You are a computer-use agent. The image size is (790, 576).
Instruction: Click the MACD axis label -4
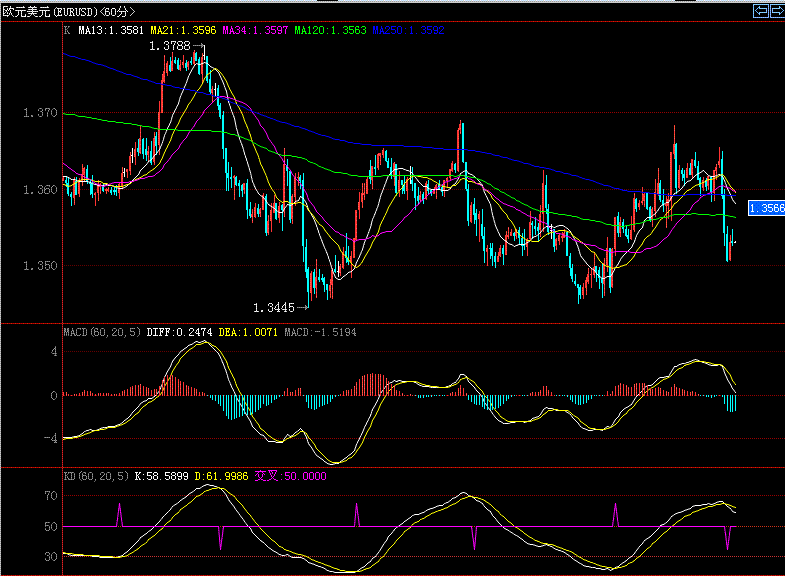click(x=50, y=438)
